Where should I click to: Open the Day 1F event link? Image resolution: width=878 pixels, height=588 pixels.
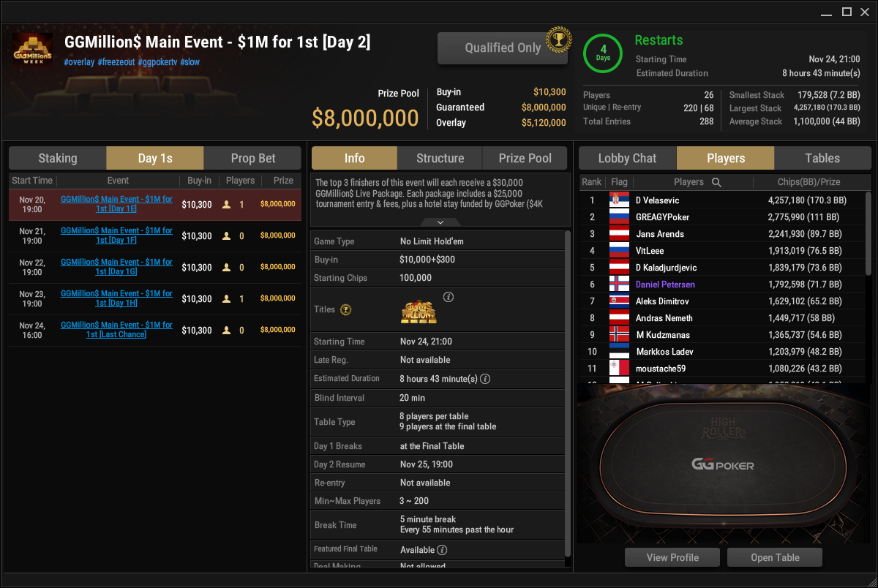click(x=117, y=235)
